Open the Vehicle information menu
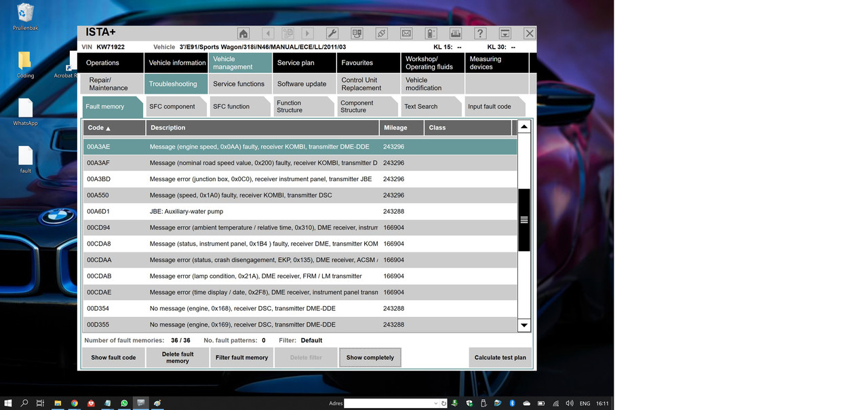This screenshot has height=410, width=868. click(176, 62)
